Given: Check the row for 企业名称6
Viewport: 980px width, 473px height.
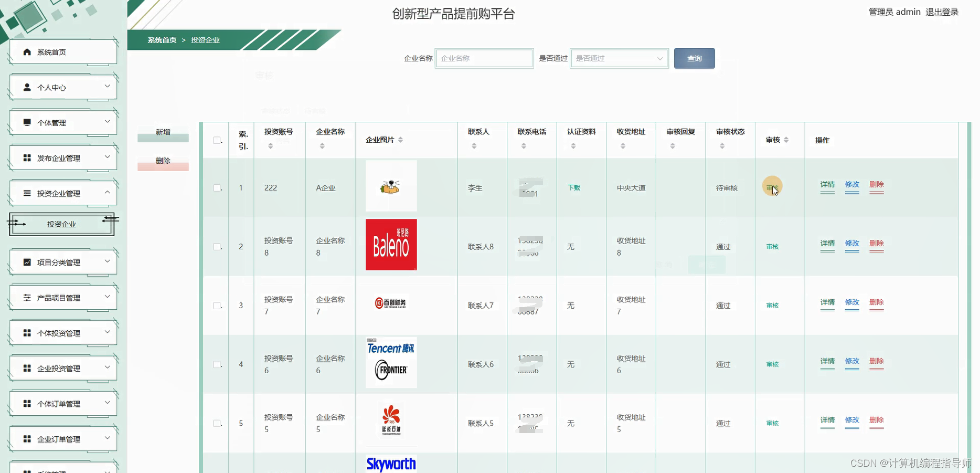Looking at the screenshot, I should [x=217, y=364].
